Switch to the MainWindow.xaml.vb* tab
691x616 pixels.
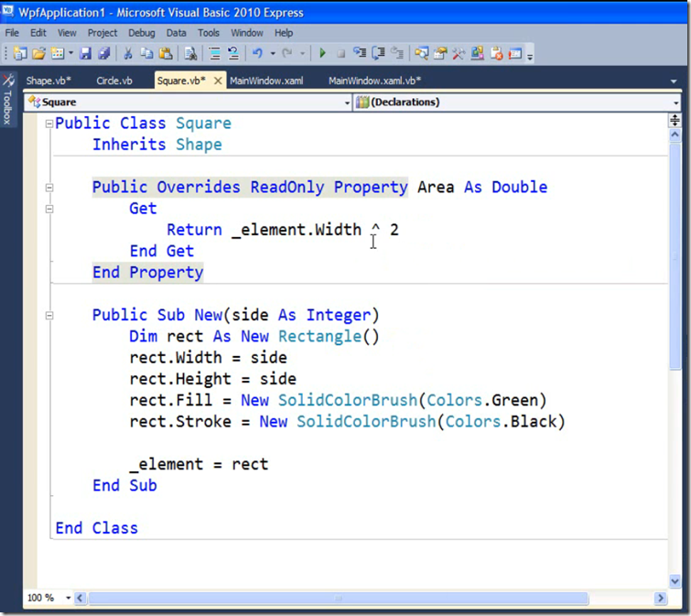tap(374, 81)
